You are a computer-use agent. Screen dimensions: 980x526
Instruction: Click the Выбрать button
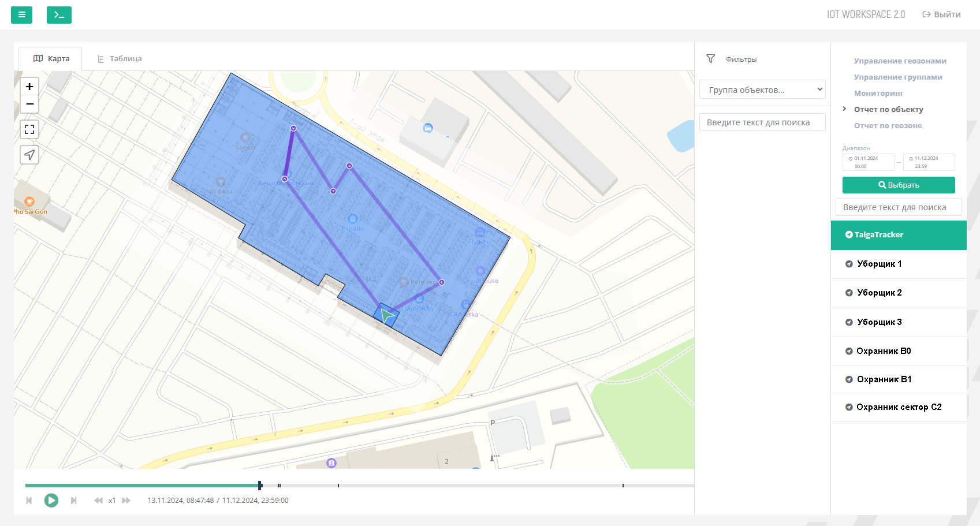[x=898, y=185]
